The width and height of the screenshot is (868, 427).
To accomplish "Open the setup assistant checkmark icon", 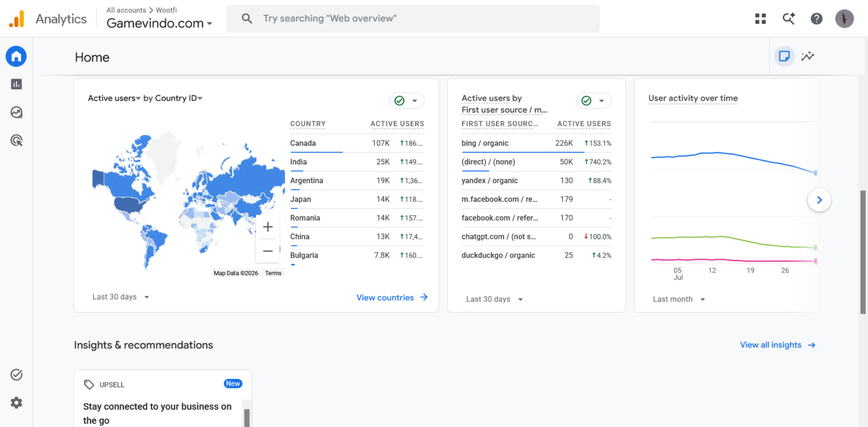I will 16,374.
